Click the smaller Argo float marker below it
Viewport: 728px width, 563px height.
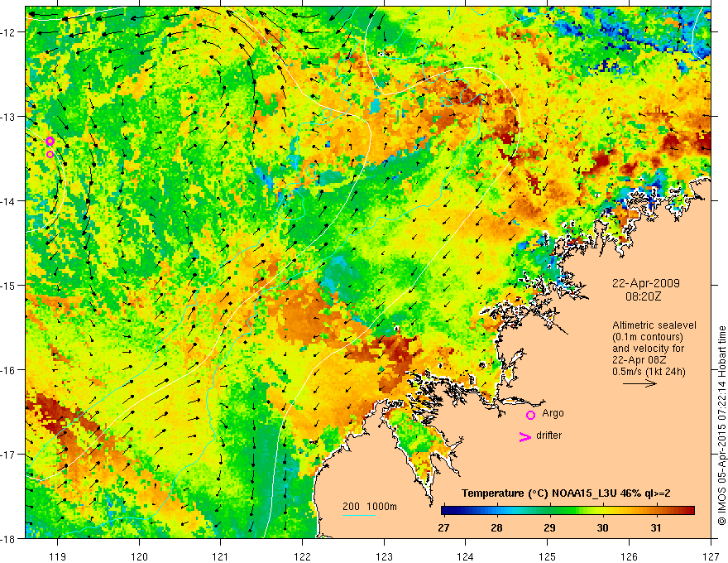50,154
